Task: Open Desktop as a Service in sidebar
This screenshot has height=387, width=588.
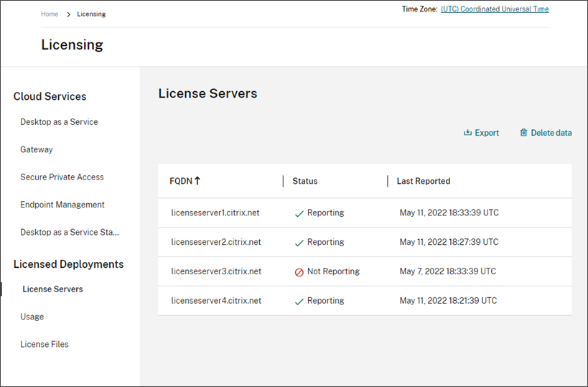Action: click(59, 122)
